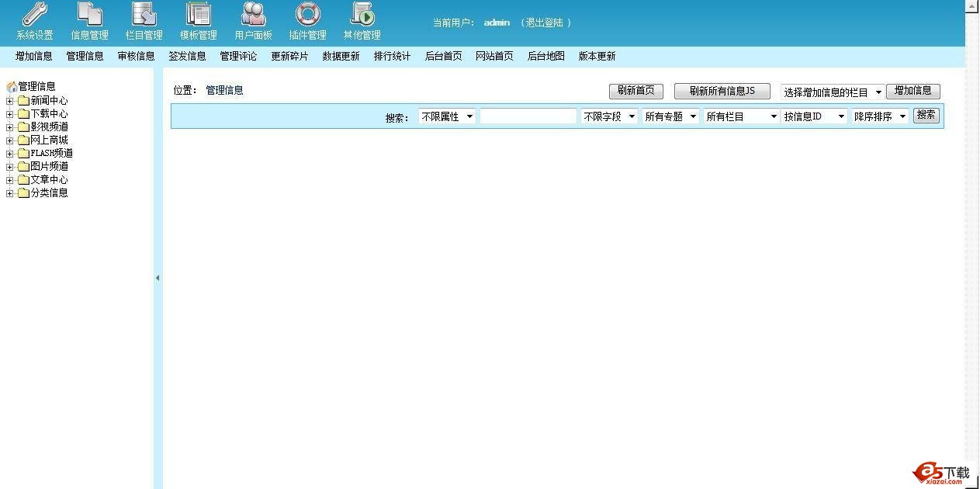The image size is (980, 489).
Task: Open 栏目管理 via its toolbar icon
Action: (143, 21)
